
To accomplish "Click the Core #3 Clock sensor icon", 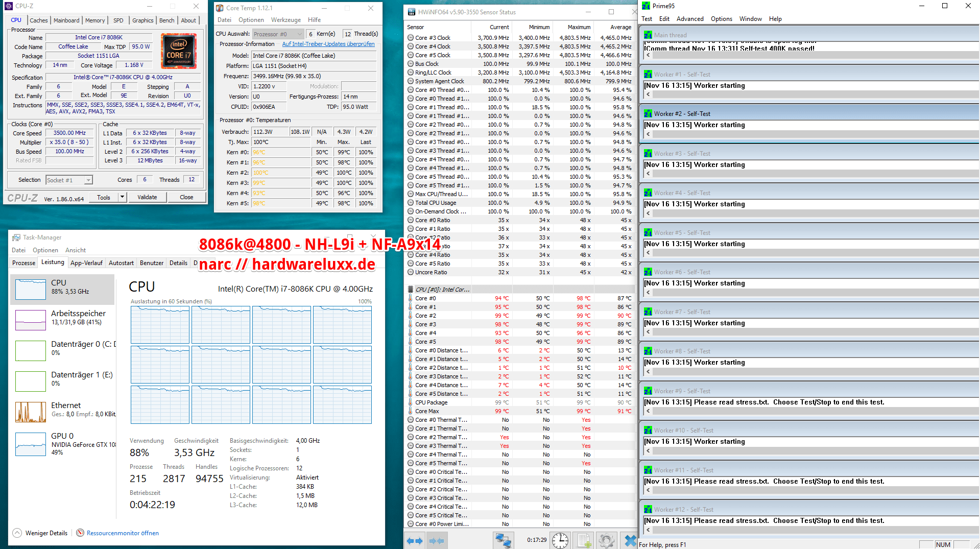I will (411, 38).
